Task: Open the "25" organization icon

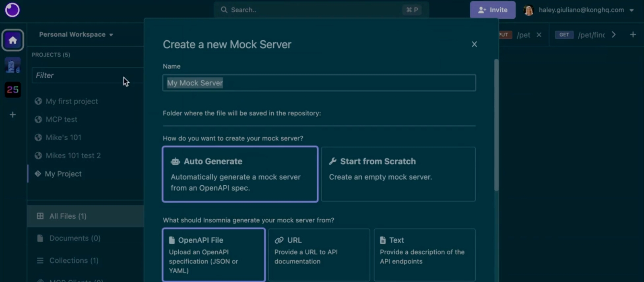Action: point(13,89)
